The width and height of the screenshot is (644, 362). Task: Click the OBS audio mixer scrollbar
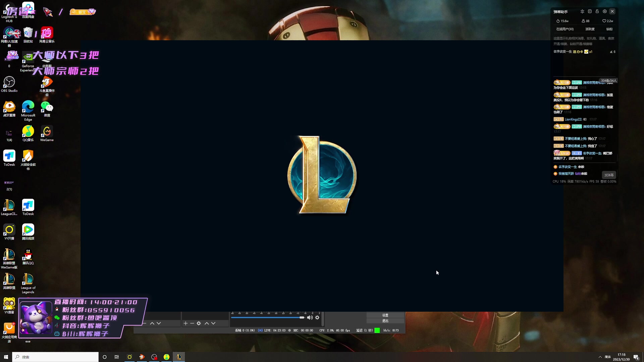click(x=323, y=319)
